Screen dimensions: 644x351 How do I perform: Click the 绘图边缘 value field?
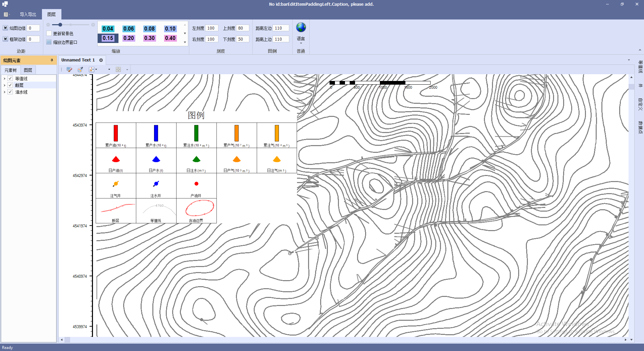tap(33, 28)
